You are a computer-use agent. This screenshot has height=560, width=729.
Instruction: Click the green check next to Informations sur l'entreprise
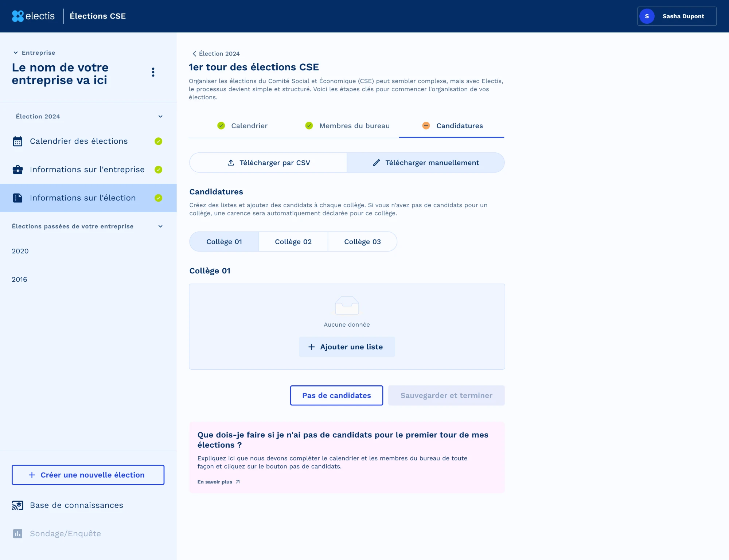click(158, 170)
